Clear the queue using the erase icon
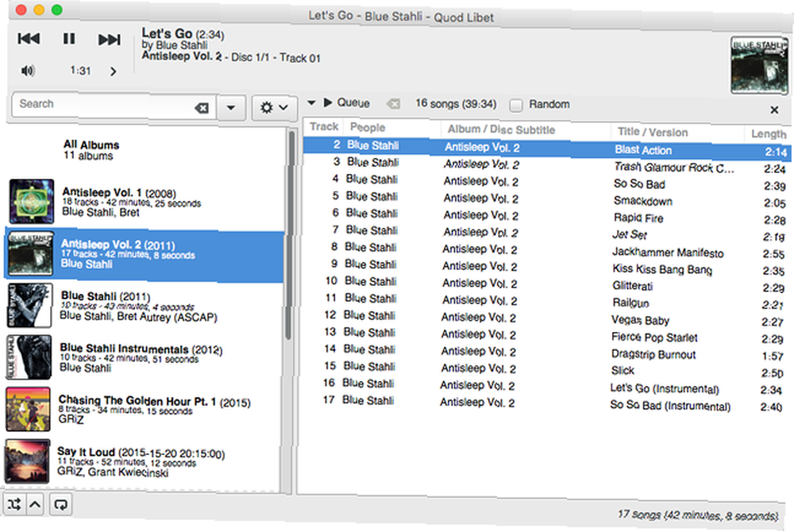Image resolution: width=794 pixels, height=532 pixels. coord(393,104)
